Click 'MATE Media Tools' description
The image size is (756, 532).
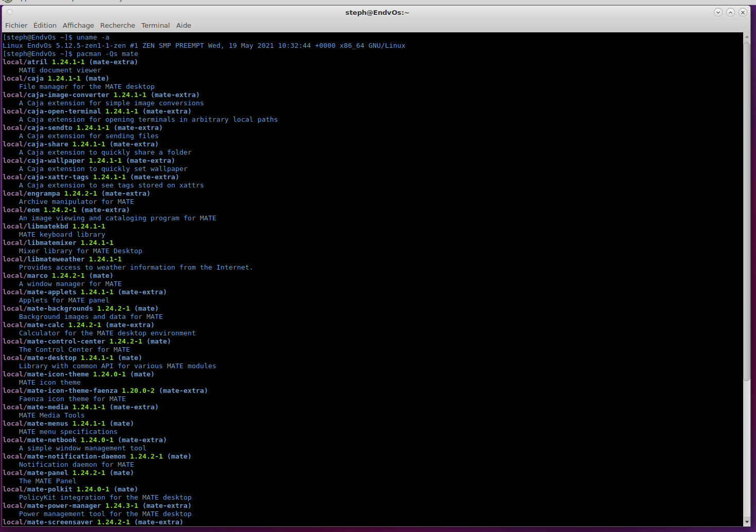coord(52,415)
